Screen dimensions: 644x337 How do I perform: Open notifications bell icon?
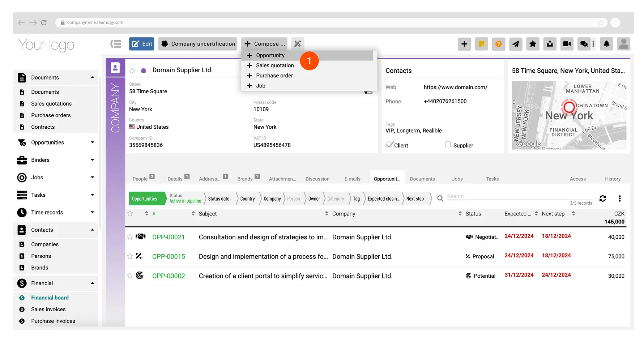tap(606, 44)
